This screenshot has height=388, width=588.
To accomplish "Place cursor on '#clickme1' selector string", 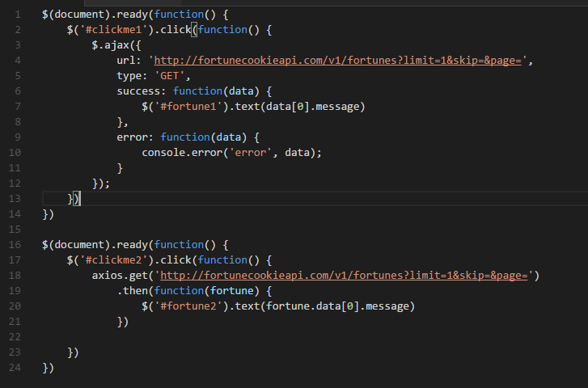I will [x=113, y=30].
